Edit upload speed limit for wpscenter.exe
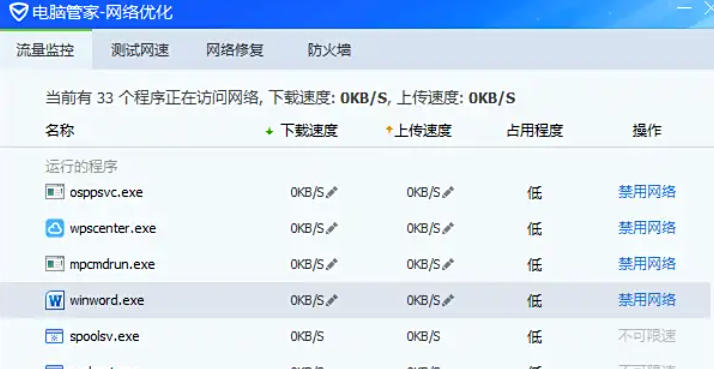The height and width of the screenshot is (369, 714). point(448,228)
